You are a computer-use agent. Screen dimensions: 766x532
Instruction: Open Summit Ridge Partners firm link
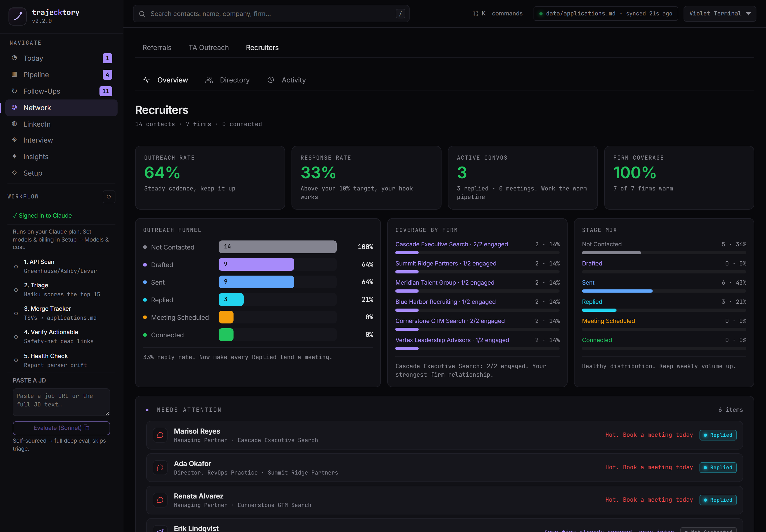tap(446, 263)
